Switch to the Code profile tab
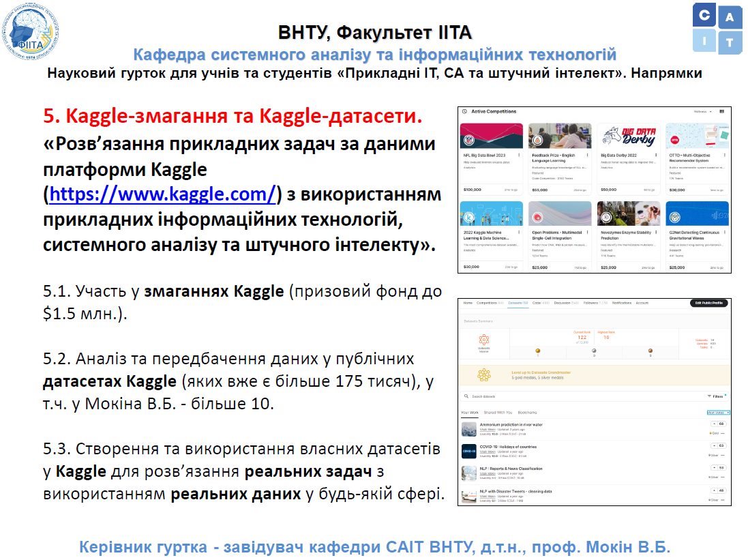748x560 pixels. tap(541, 303)
